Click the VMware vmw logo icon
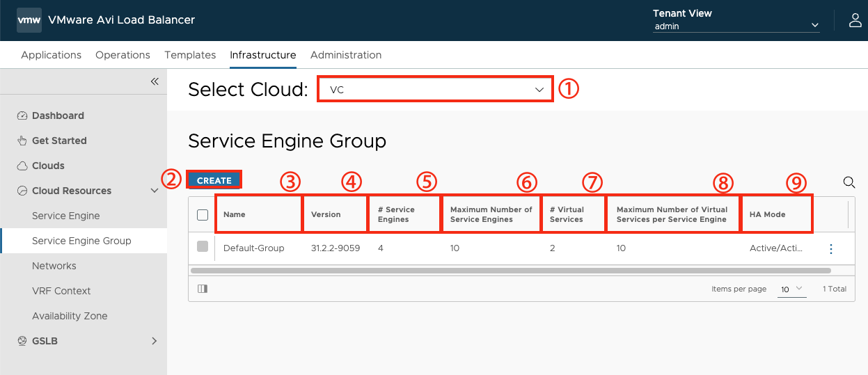The image size is (868, 375). pos(29,20)
